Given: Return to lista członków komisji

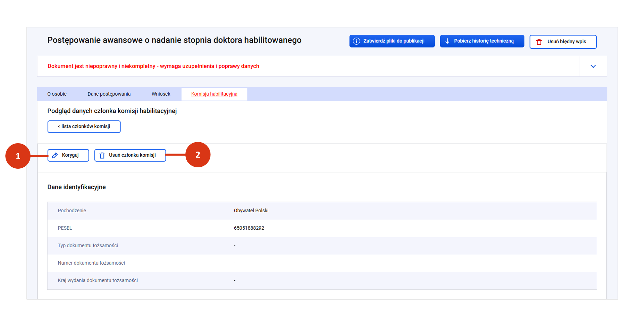Looking at the screenshot, I should click(84, 126).
